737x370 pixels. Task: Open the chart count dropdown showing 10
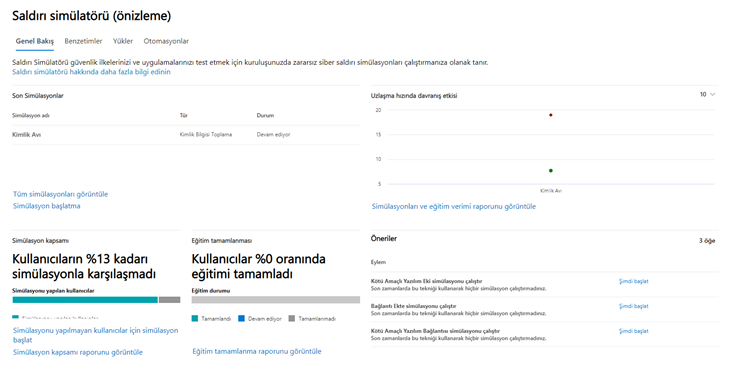click(x=707, y=94)
